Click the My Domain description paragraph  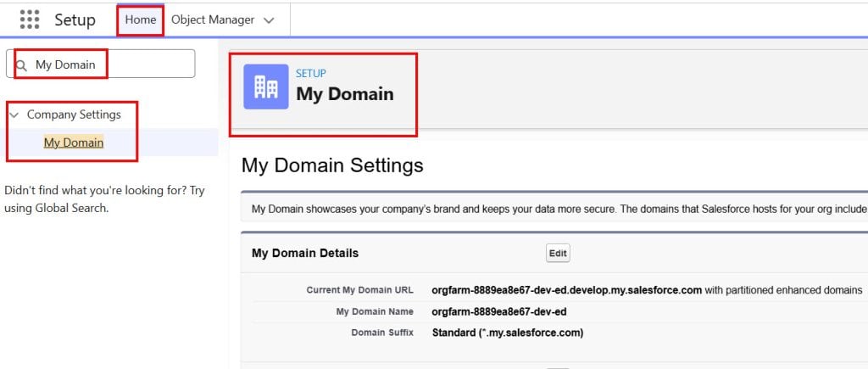click(559, 209)
